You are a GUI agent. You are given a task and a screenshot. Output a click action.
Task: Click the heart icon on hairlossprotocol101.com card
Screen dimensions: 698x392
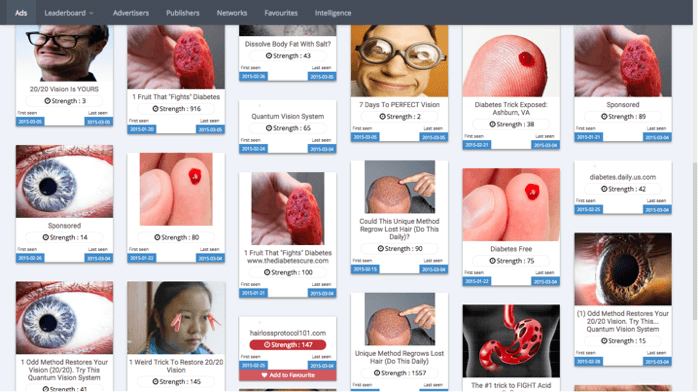click(264, 375)
